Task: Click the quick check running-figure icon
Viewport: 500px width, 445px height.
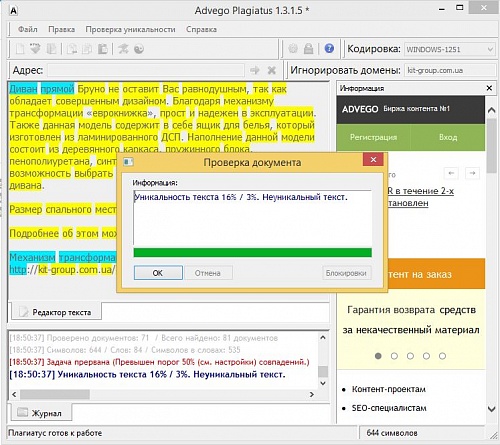Action: pos(123,49)
